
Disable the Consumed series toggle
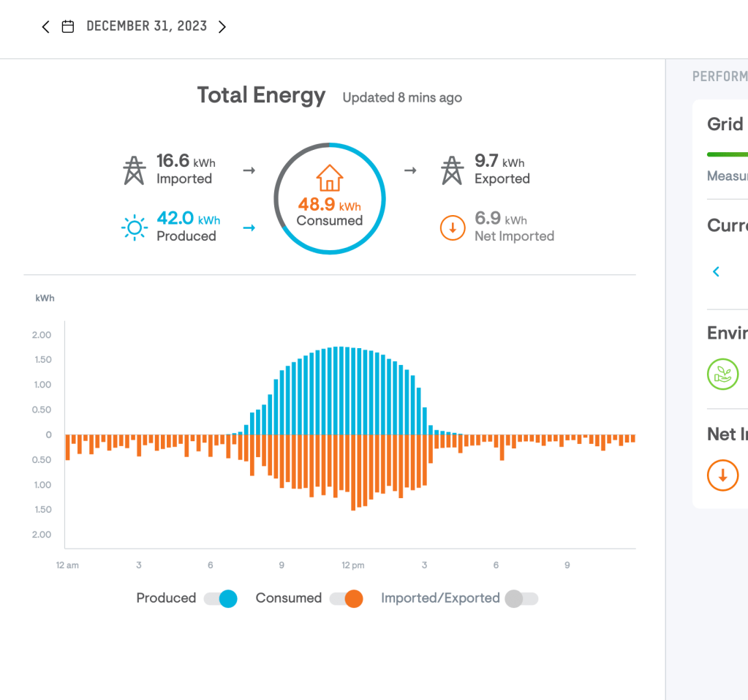click(x=347, y=598)
